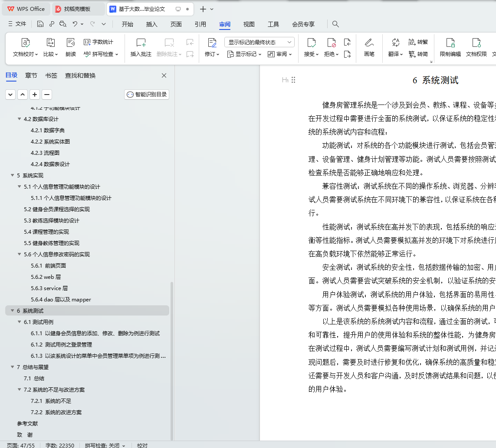
Task: Click the previous comment icon
Action: click(x=190, y=42)
